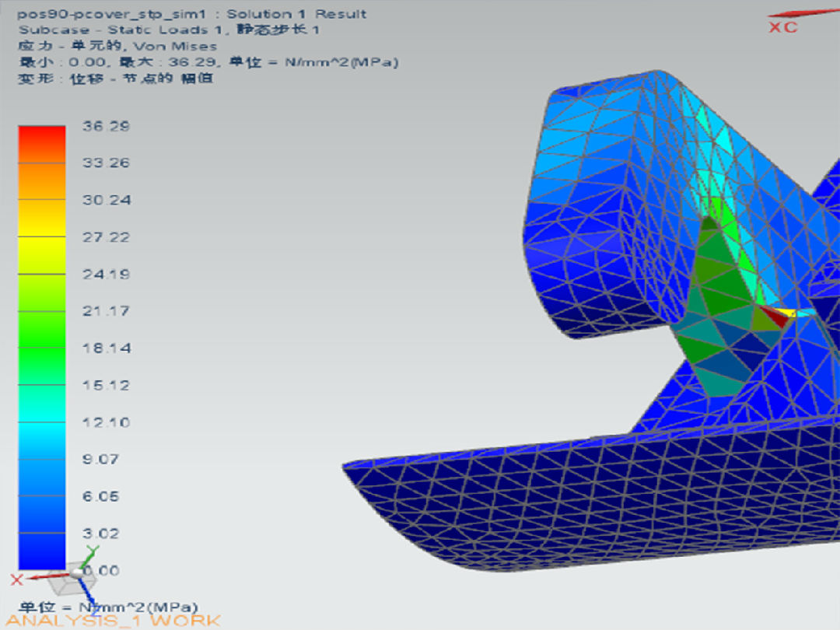The height and width of the screenshot is (630, 840).
Task: Click the red X axis label on triad
Action: (16, 579)
